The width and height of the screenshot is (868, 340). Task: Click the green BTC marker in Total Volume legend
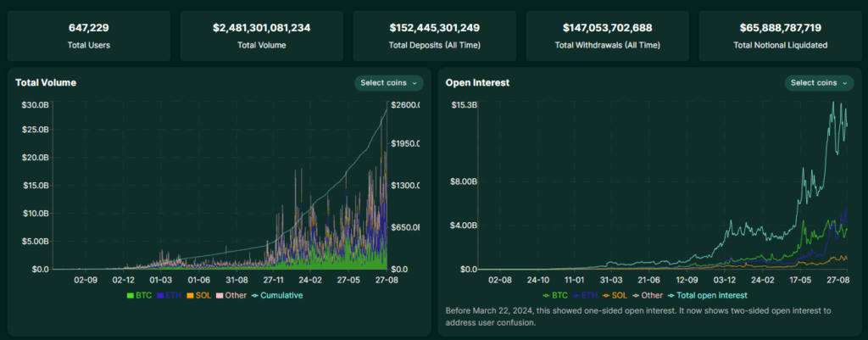tap(130, 295)
